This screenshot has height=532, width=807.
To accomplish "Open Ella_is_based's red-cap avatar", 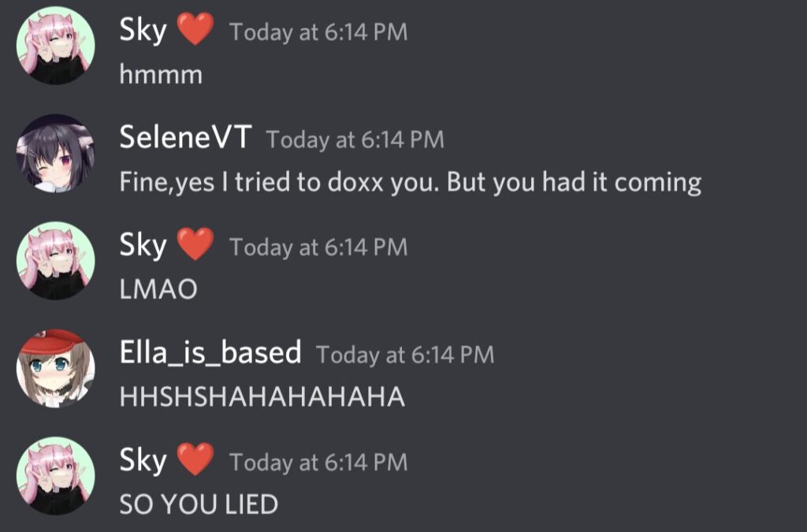I will click(x=56, y=368).
